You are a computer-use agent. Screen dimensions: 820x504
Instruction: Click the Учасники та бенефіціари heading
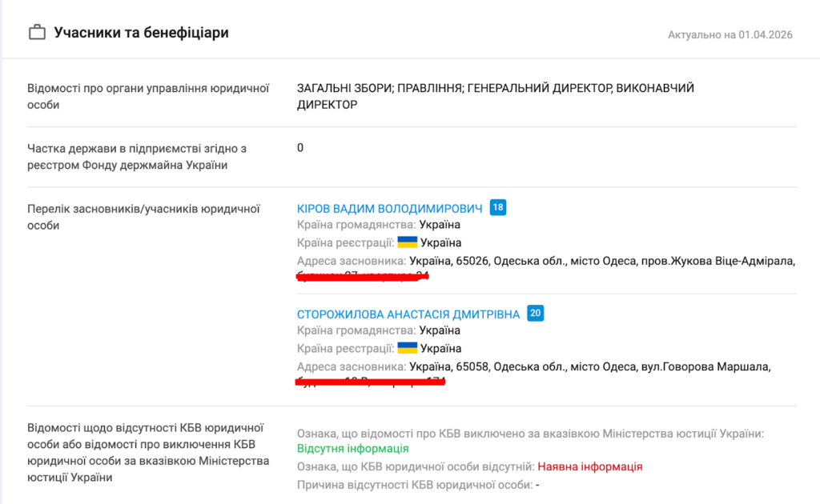click(141, 33)
